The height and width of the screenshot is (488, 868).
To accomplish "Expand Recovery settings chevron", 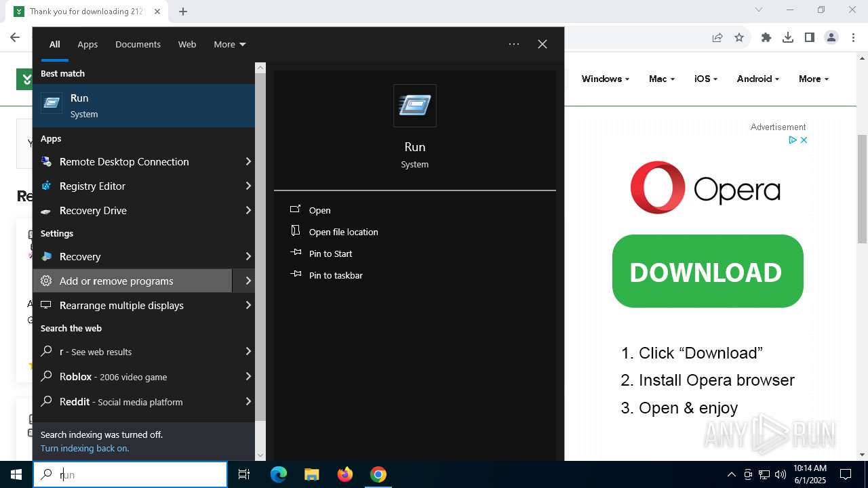I will click(x=248, y=256).
